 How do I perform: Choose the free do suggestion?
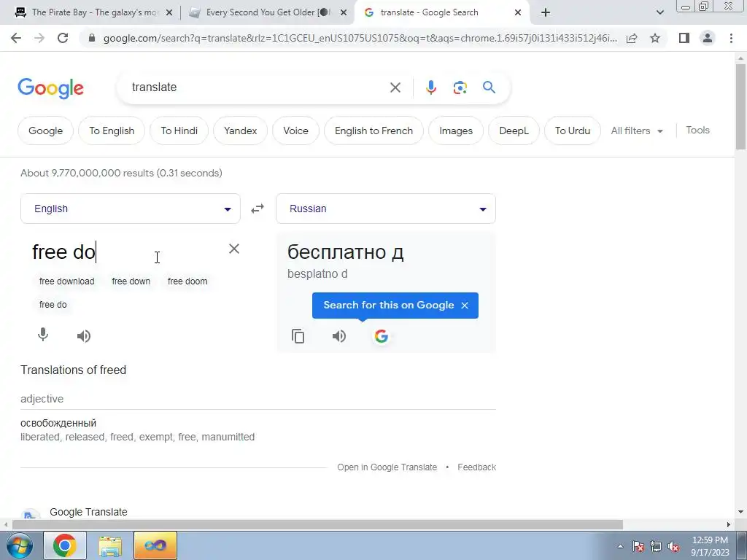(53, 305)
